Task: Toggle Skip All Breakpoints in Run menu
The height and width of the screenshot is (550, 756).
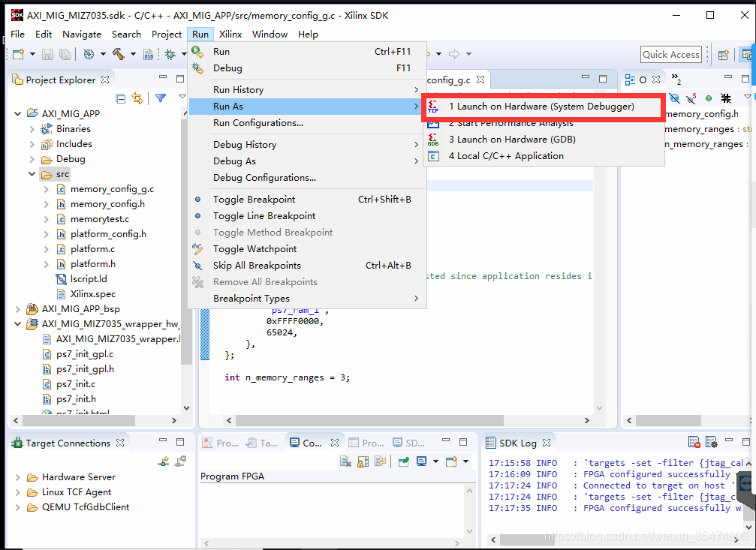Action: click(x=257, y=266)
